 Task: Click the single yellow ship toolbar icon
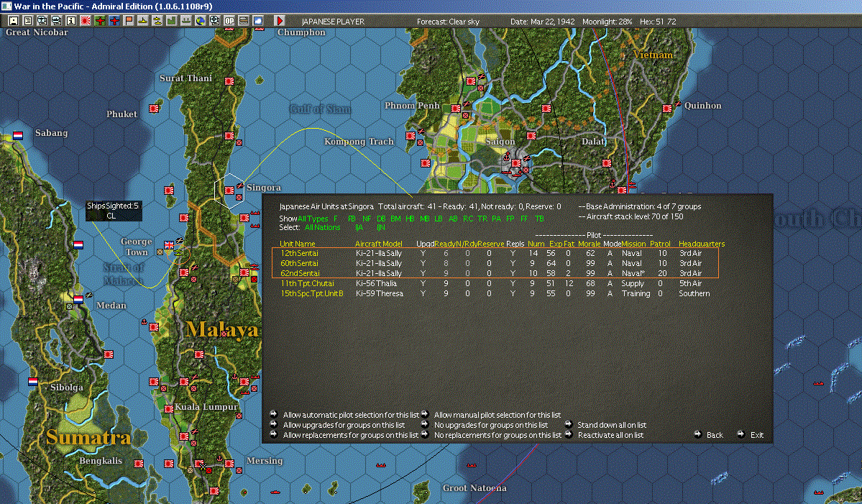[143, 21]
